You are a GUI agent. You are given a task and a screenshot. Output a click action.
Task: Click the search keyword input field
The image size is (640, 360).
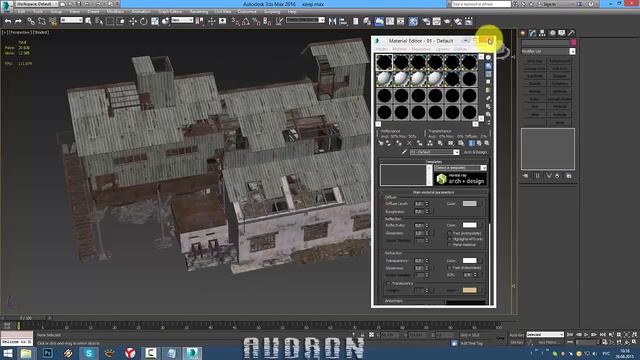[481, 4]
